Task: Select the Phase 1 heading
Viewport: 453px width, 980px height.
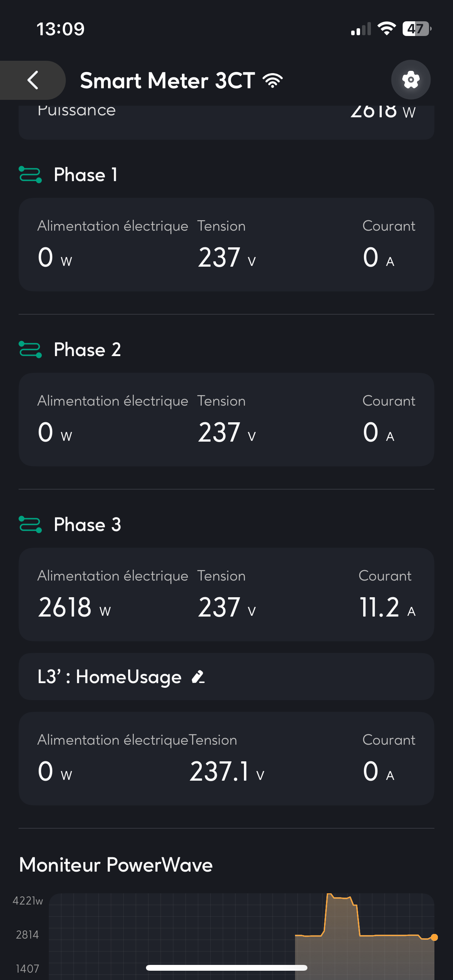Action: click(x=86, y=175)
